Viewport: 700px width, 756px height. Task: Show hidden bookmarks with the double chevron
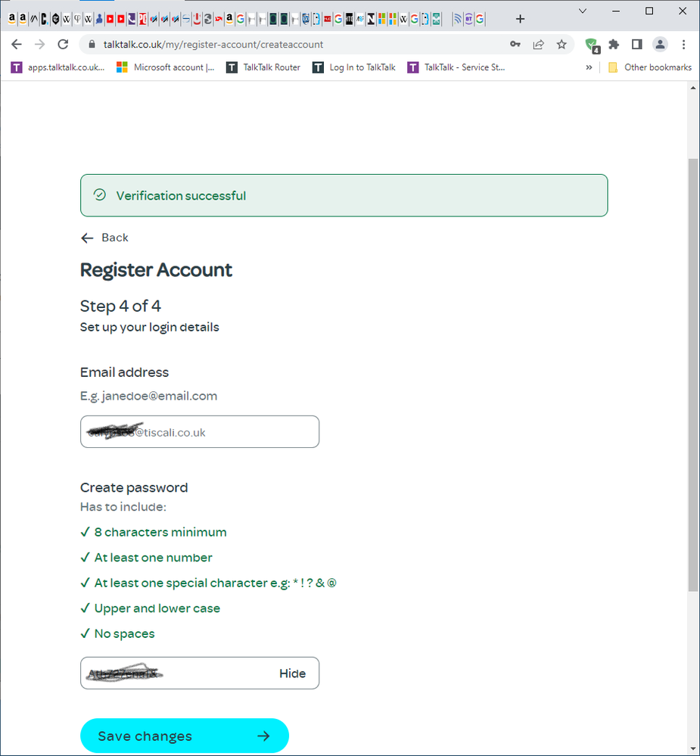click(589, 67)
